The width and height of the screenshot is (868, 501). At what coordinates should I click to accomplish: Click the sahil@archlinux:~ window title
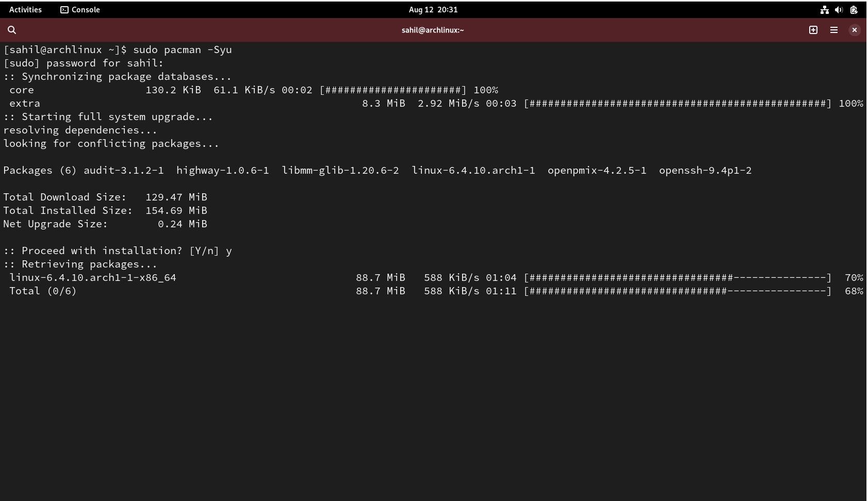pyautogui.click(x=432, y=30)
